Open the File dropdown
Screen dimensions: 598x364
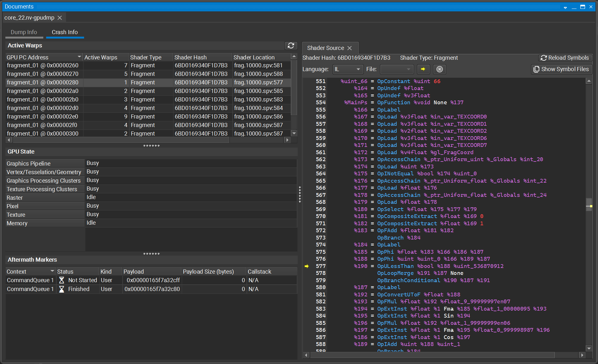coord(397,69)
